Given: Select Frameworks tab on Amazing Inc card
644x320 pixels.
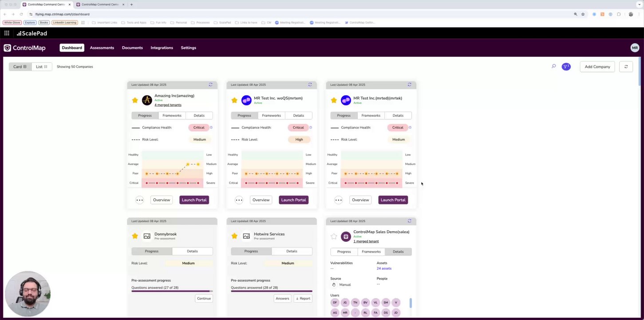Looking at the screenshot, I should pyautogui.click(x=172, y=116).
